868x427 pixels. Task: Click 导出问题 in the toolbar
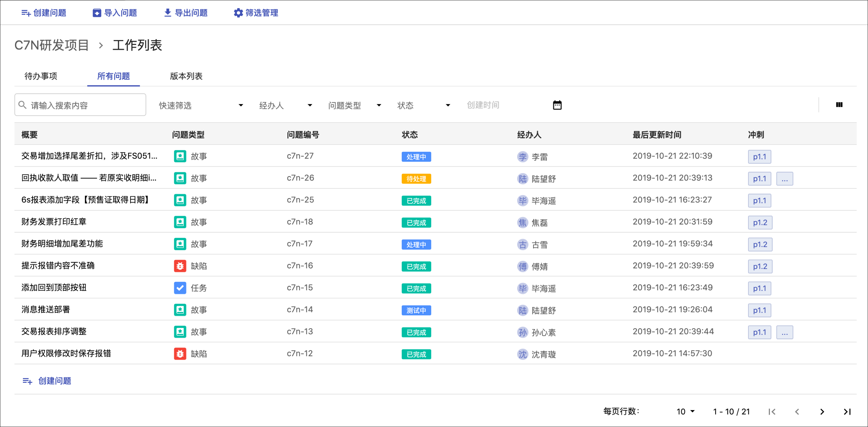tap(186, 13)
